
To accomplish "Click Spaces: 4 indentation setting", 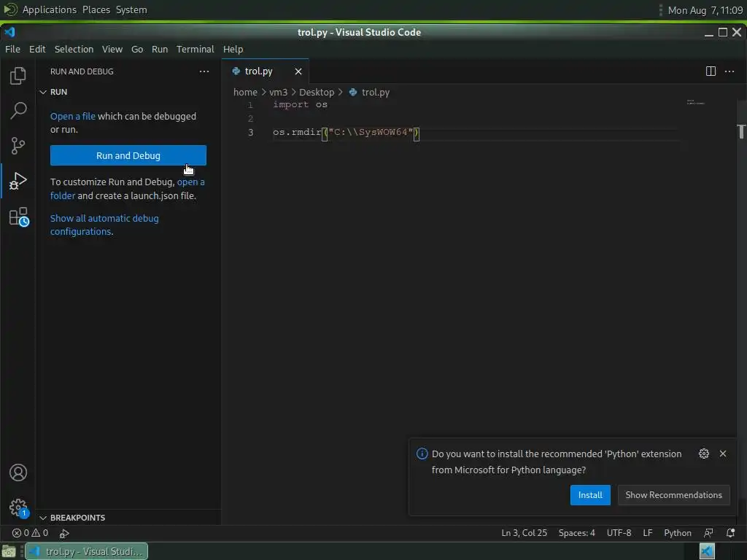I will [576, 533].
